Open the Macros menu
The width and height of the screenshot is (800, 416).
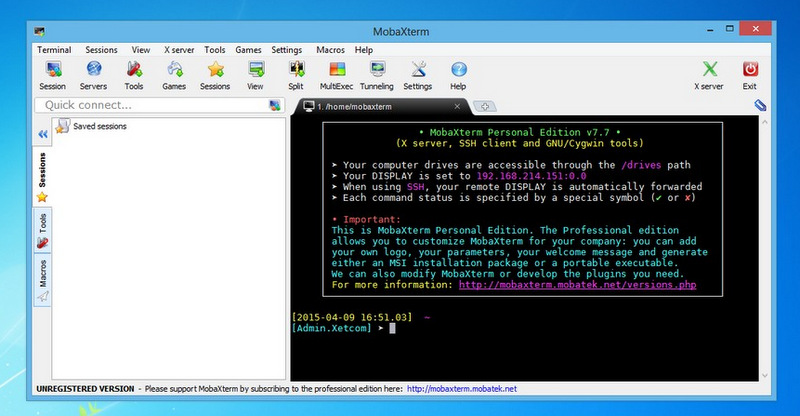point(331,50)
